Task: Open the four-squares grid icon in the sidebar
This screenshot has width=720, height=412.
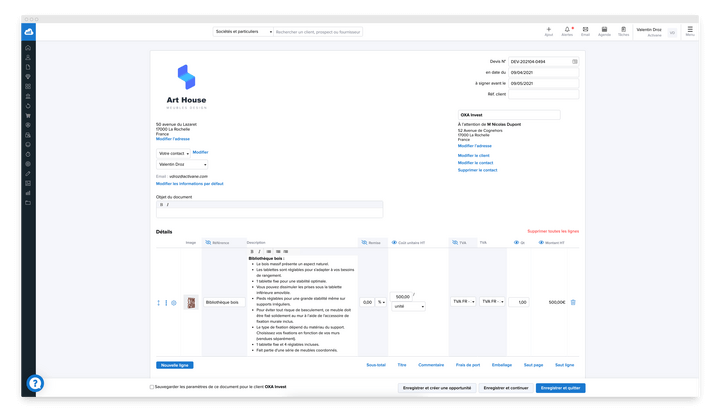Action: [x=28, y=86]
